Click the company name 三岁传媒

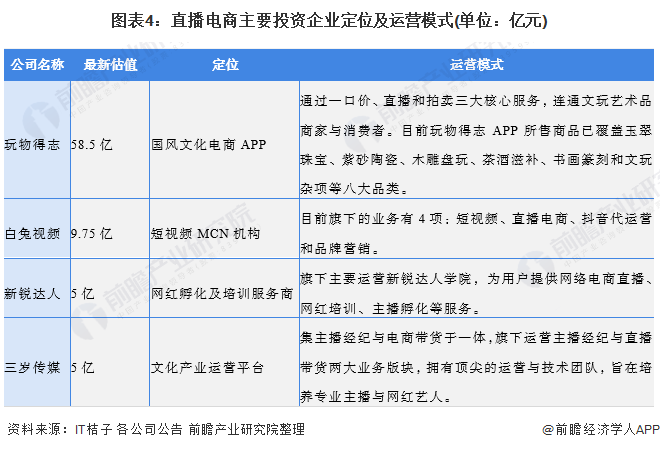pyautogui.click(x=32, y=367)
